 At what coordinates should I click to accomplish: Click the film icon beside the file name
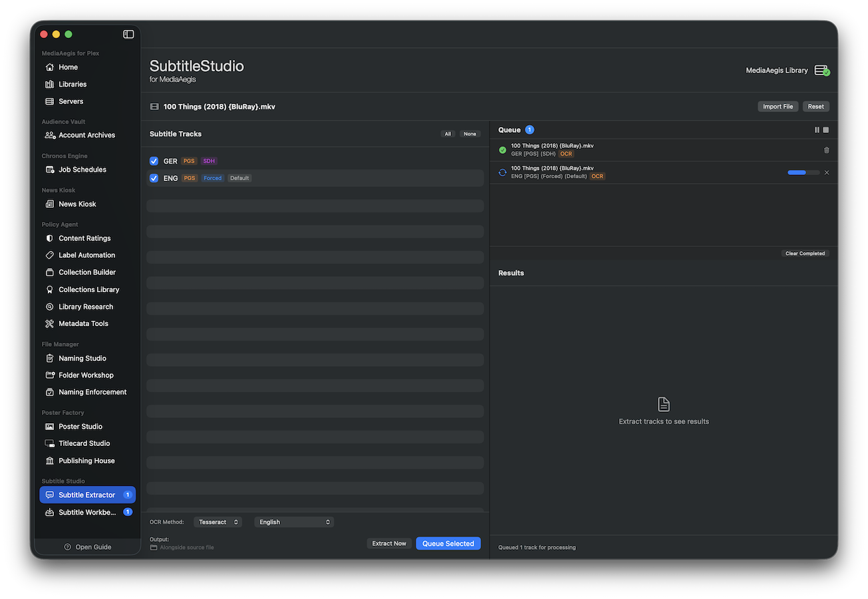point(154,106)
